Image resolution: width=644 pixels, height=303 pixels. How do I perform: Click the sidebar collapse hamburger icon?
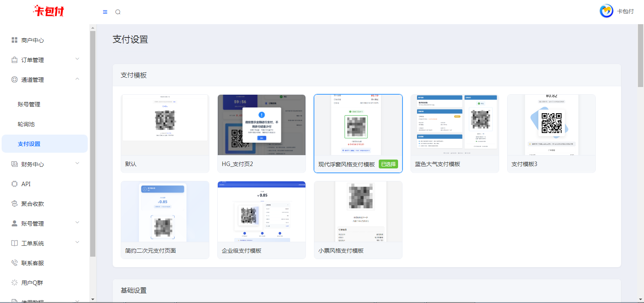click(x=105, y=12)
